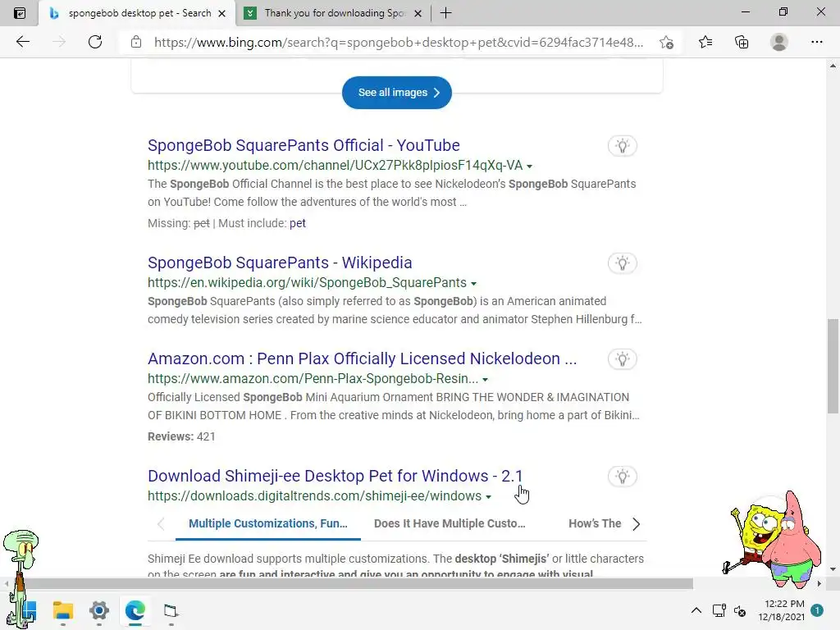Show next tabs with right chevron

click(x=637, y=524)
